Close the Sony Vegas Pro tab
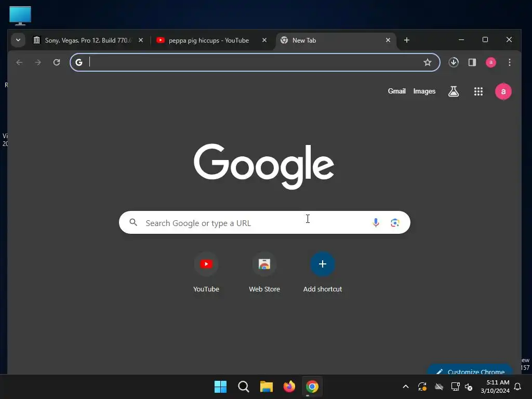This screenshot has height=399, width=532. [140, 40]
